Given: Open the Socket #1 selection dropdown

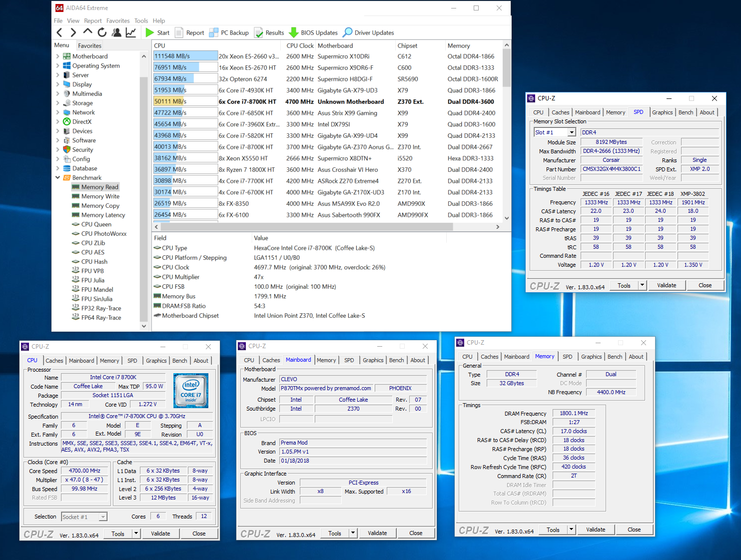Looking at the screenshot, I should [103, 517].
